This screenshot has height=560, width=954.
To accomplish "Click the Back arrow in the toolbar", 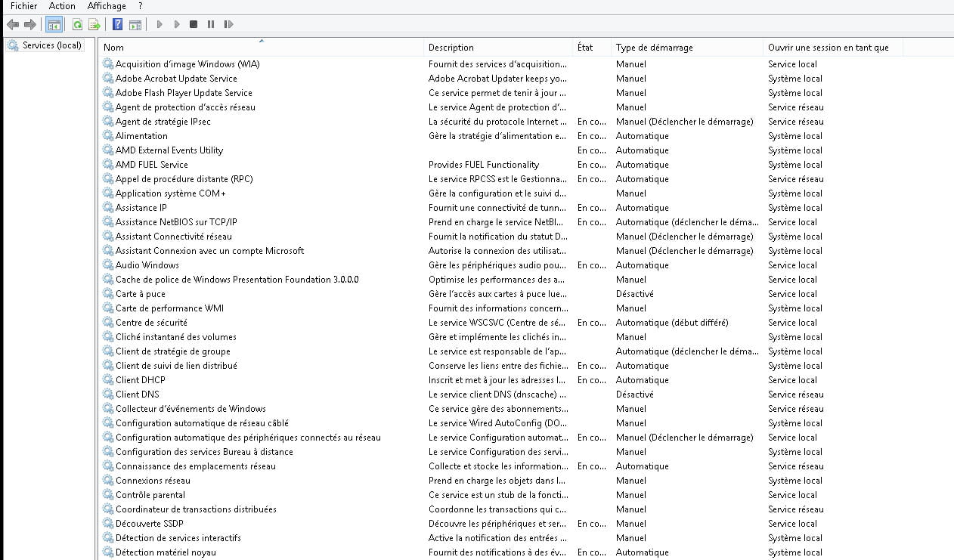I will point(13,24).
